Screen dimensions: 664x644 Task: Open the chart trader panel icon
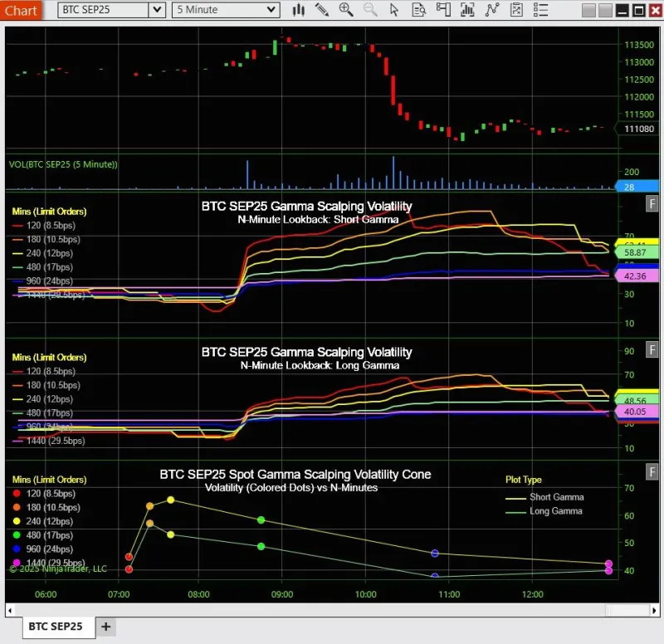click(x=443, y=10)
